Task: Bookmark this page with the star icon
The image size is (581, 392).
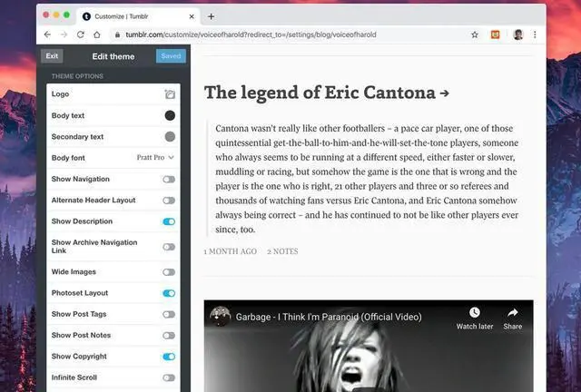Action: click(x=475, y=34)
